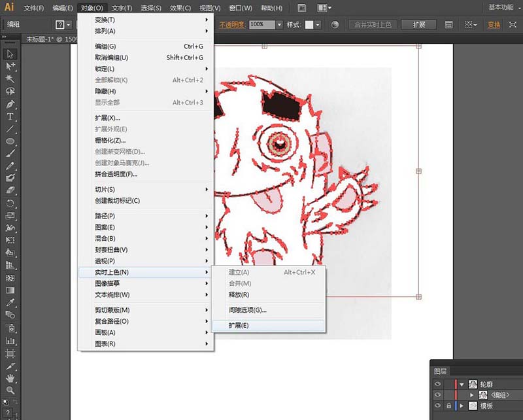
Task: Click the 不透明度 opacity link
Action: point(232,25)
